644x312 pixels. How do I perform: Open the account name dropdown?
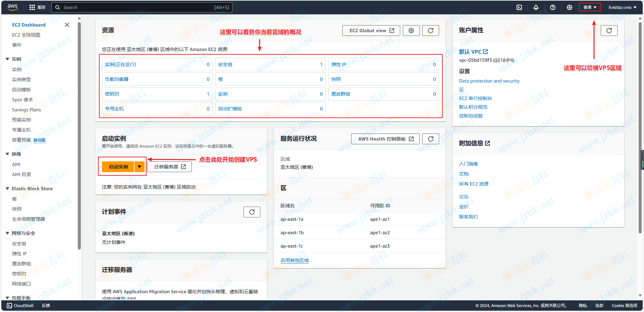click(623, 7)
